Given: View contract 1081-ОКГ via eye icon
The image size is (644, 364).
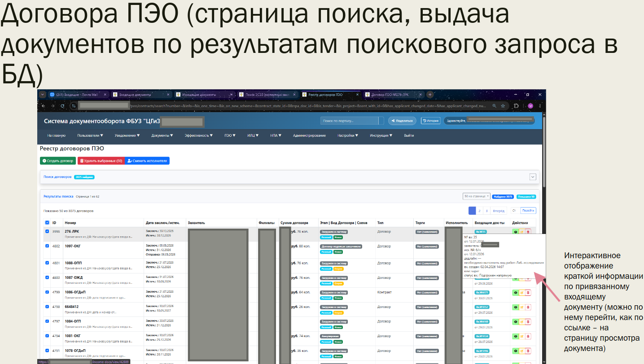Looking at the screenshot, I should click(515, 336).
